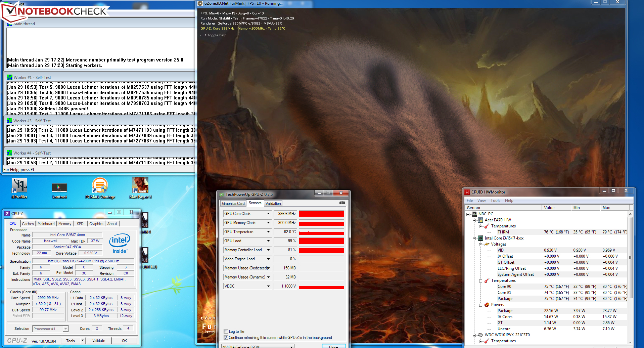Switch to the Mainboard tab in CPU-Z
This screenshot has width=644, height=348.
click(46, 224)
